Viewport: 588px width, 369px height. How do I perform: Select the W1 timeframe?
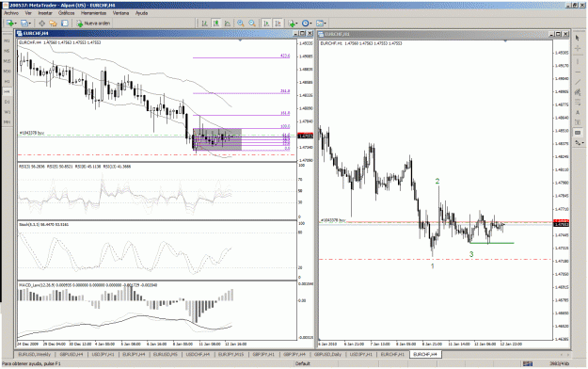tap(8, 112)
